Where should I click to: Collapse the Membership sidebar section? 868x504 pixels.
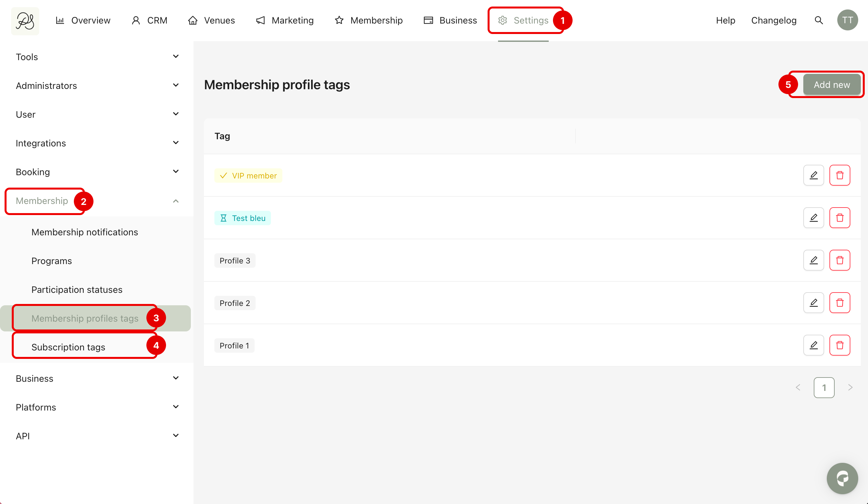click(x=176, y=201)
